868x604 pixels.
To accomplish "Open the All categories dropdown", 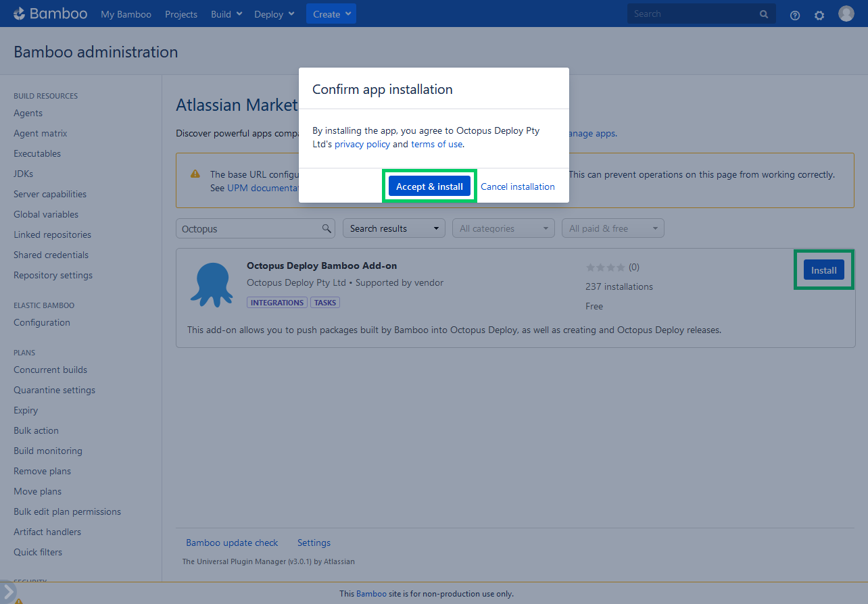I will click(504, 228).
